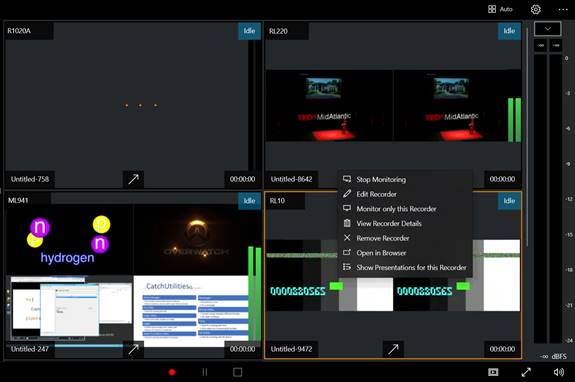Click the pencil icon beside Edit Recorder

point(347,194)
